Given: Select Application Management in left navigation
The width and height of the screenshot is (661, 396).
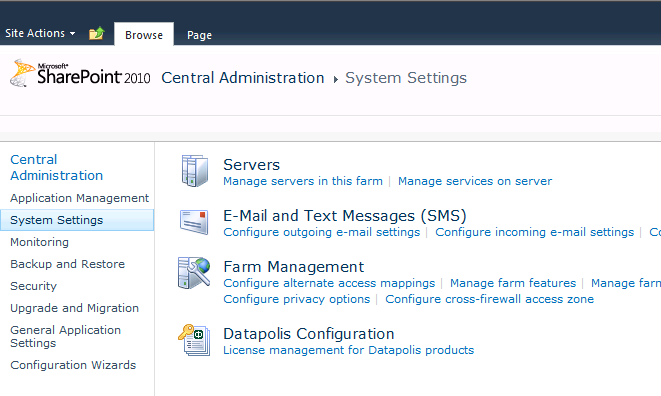Looking at the screenshot, I should coord(79,198).
